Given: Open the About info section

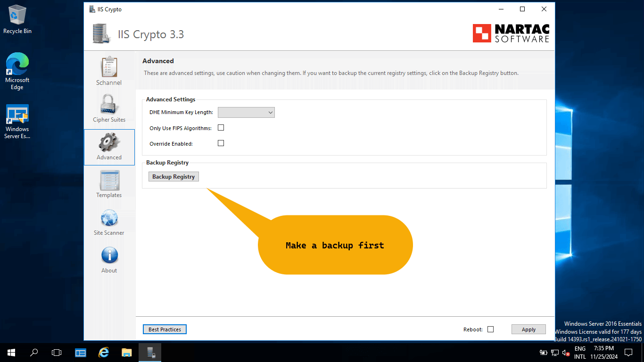Looking at the screenshot, I should tap(109, 260).
